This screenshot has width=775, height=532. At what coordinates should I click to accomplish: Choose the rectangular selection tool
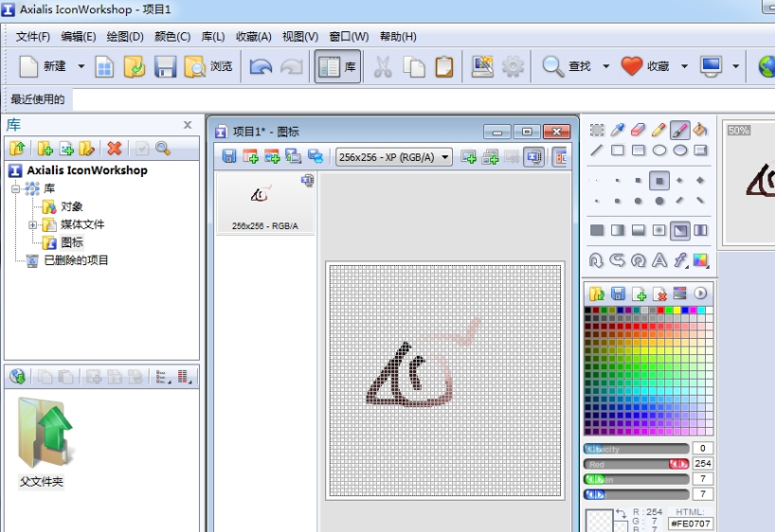point(597,130)
